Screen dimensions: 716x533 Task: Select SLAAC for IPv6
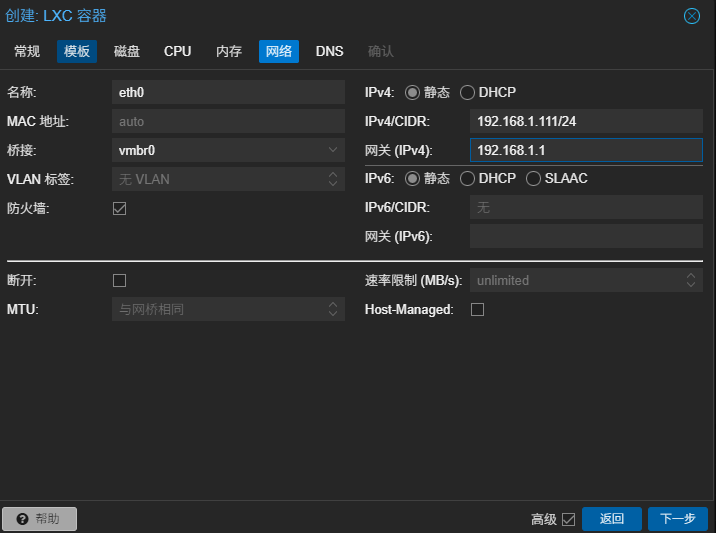pos(533,179)
